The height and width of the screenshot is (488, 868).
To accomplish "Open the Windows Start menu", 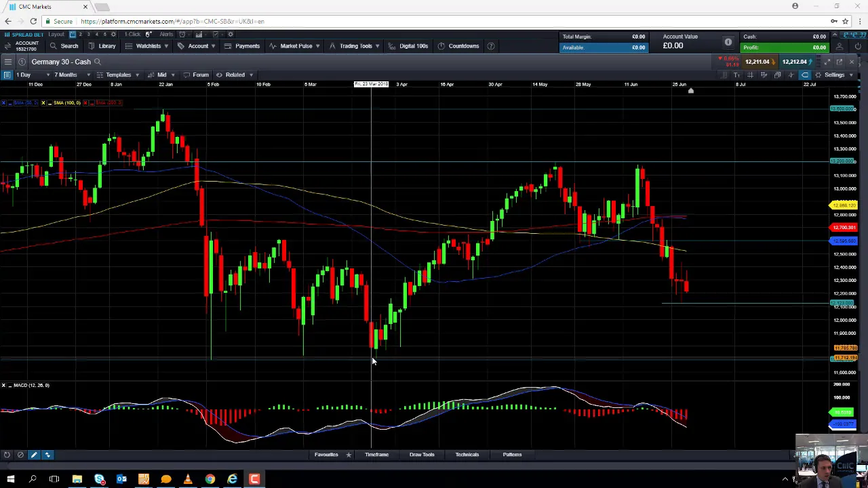I will pos(10,479).
